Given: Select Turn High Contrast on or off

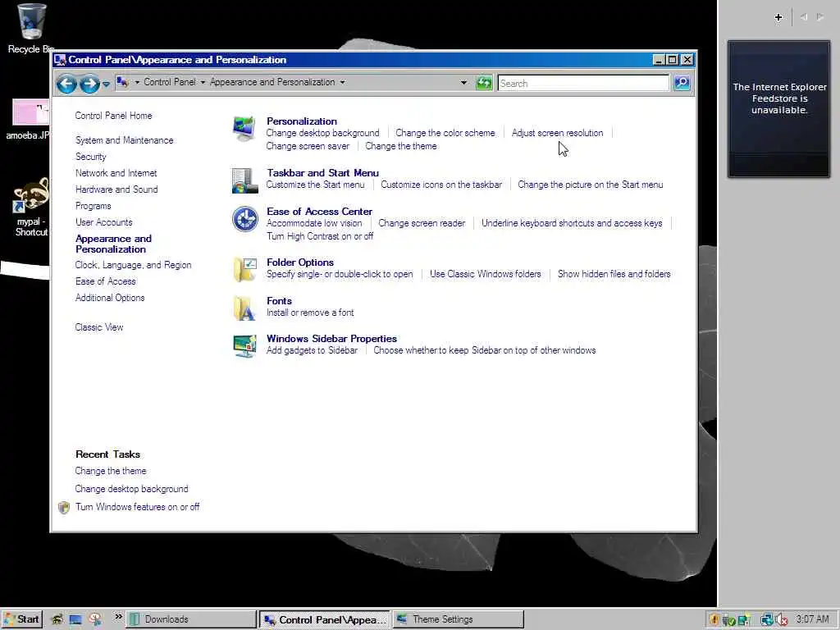Looking at the screenshot, I should coord(320,236).
